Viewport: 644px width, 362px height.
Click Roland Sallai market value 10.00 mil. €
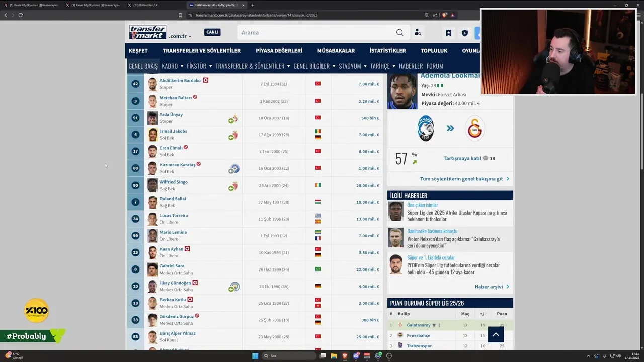pos(368,202)
